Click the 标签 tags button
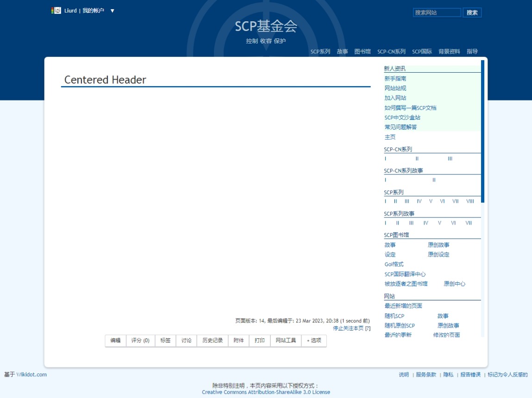Screen dimensions: 532x398 click(x=165, y=340)
